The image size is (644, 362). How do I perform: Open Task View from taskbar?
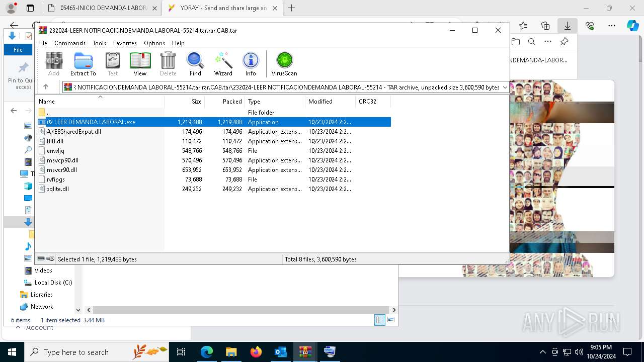(x=181, y=352)
